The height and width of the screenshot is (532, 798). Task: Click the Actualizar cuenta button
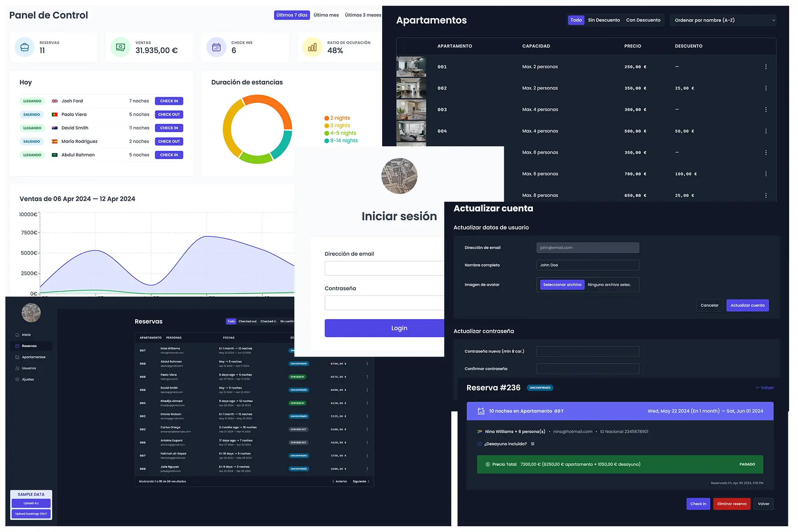point(747,305)
